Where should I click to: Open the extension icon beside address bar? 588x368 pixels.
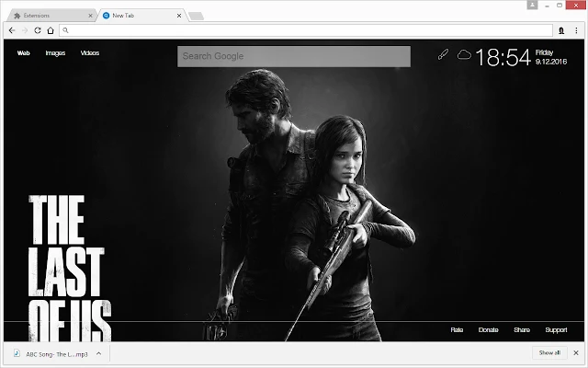pyautogui.click(x=561, y=30)
